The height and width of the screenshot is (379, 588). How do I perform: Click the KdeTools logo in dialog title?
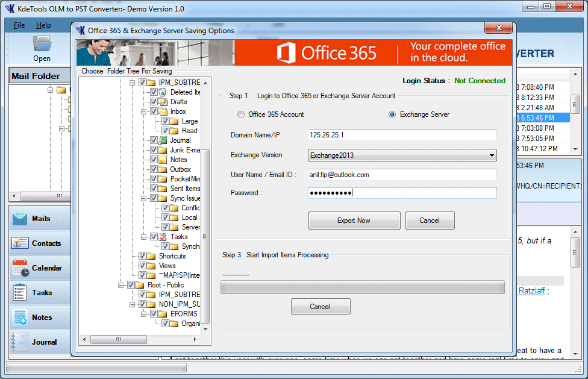click(x=80, y=30)
